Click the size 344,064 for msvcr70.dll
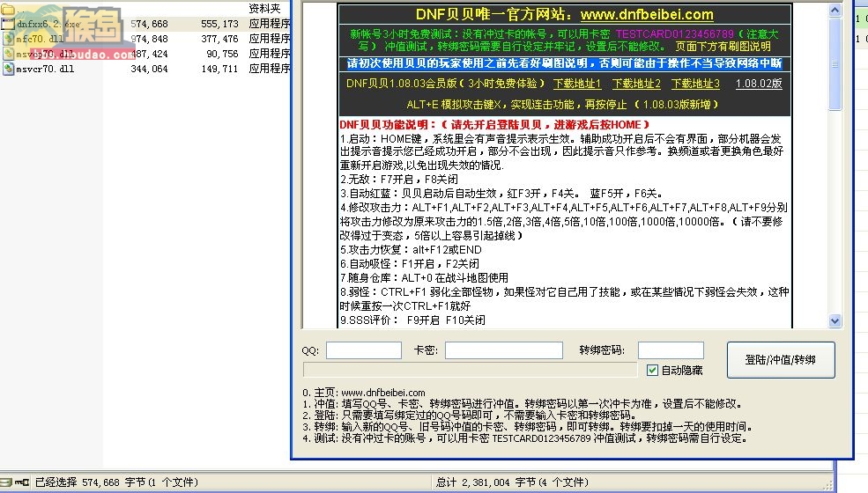 click(x=149, y=69)
